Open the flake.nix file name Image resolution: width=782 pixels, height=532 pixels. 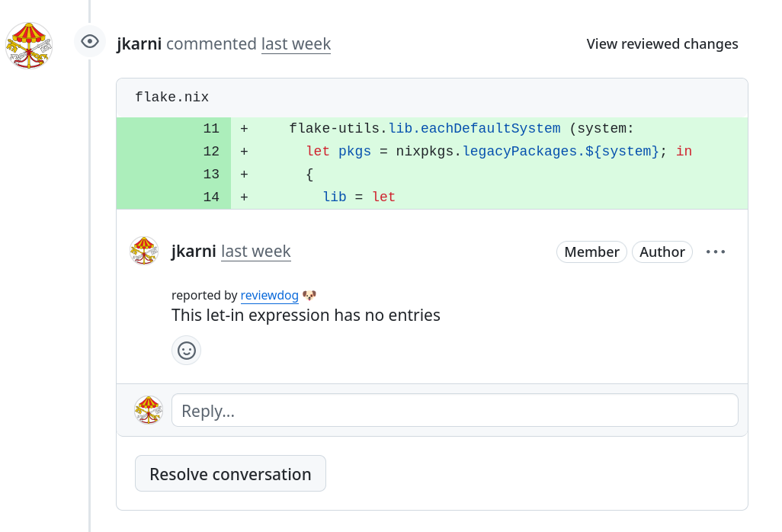pos(171,98)
